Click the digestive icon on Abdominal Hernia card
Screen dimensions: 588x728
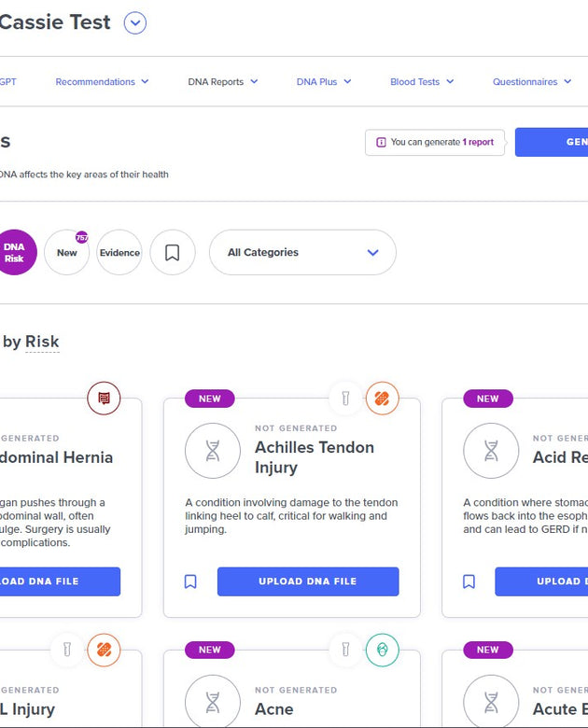105,399
